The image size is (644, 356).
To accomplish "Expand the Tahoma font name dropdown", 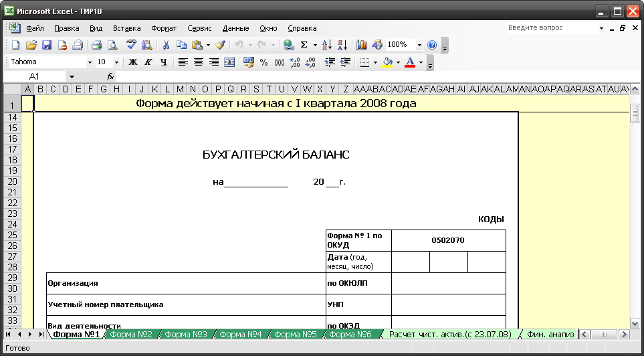I will (90, 62).
